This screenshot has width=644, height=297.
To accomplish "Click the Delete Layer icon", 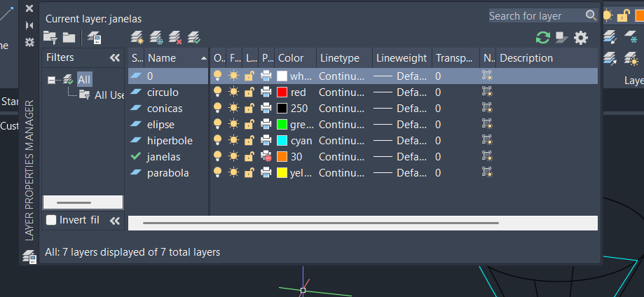I will tap(175, 38).
